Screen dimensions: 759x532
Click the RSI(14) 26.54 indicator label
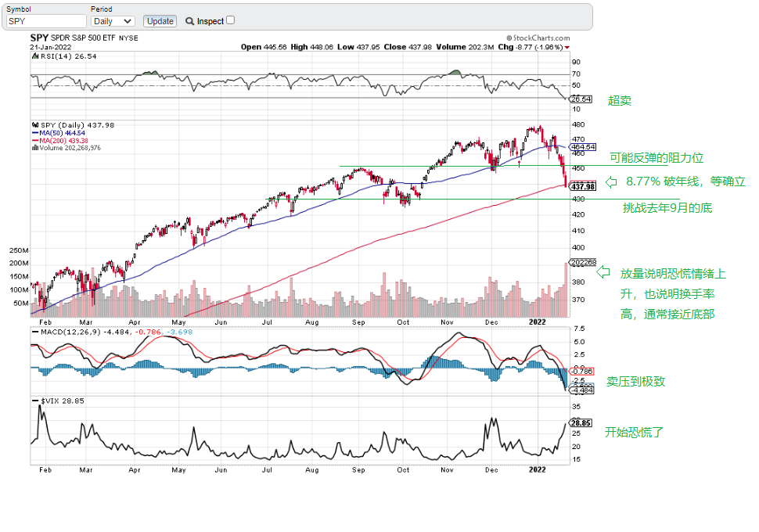coord(68,56)
